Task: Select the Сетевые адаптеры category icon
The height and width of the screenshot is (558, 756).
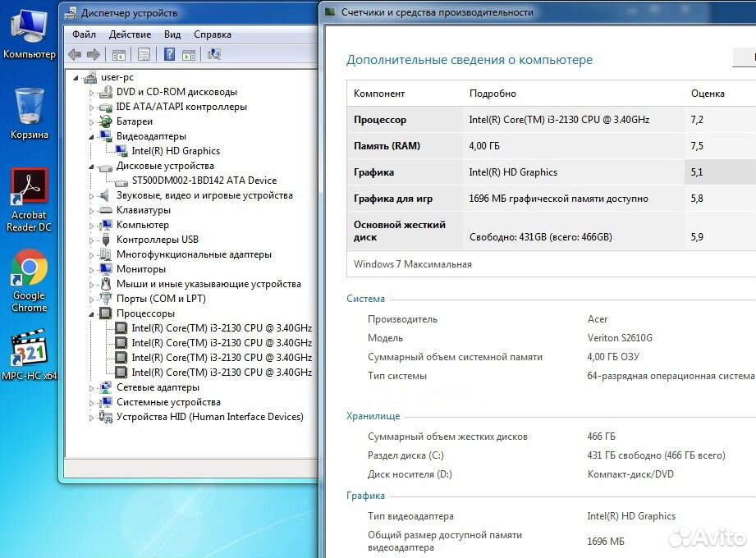Action: 106,387
